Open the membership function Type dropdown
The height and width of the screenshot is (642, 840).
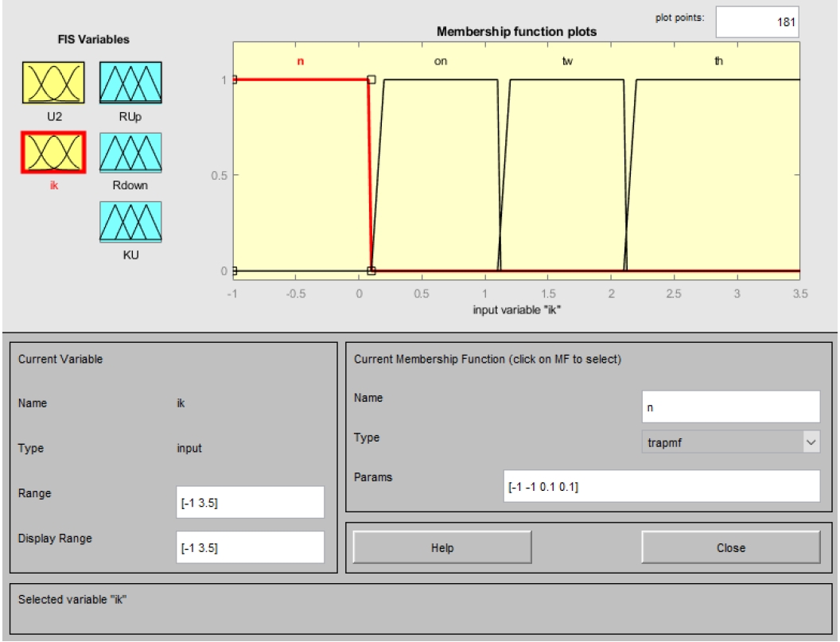[730, 442]
